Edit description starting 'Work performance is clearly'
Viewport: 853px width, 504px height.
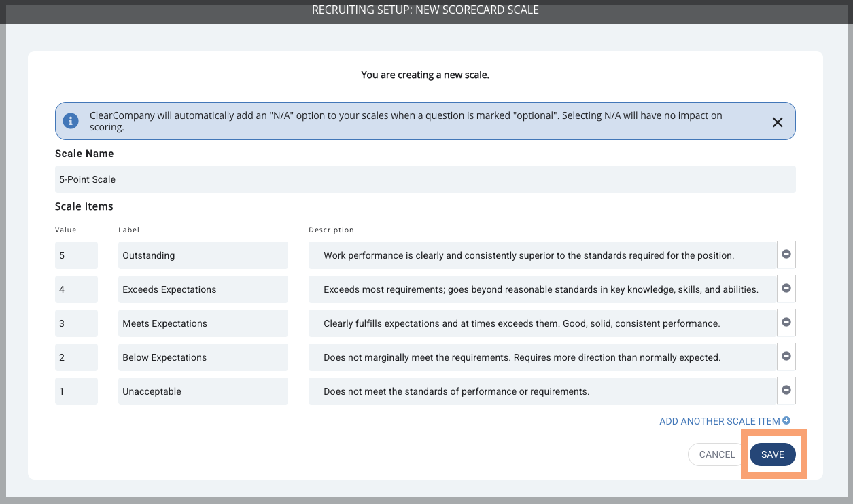tap(542, 255)
